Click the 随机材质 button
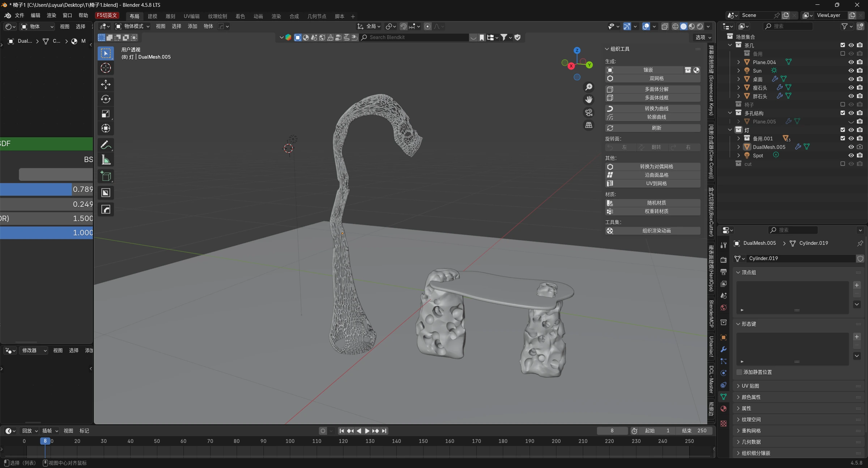Viewport: 868px width, 468px height. coord(653,203)
